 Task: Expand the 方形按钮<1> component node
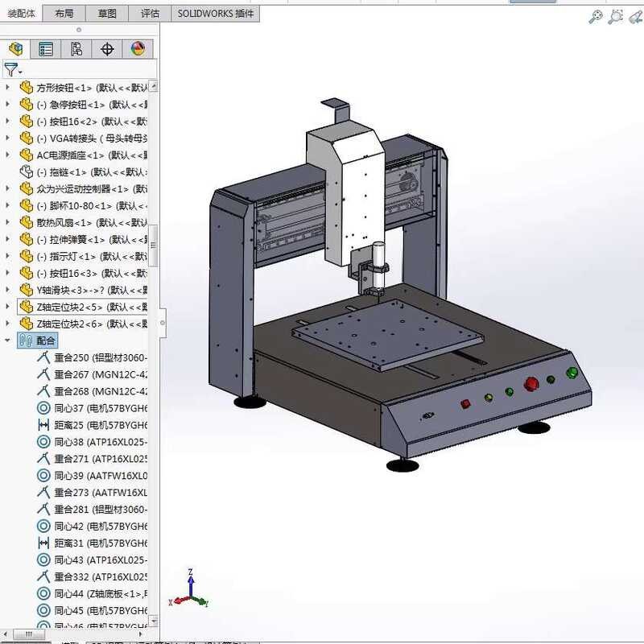(8, 87)
